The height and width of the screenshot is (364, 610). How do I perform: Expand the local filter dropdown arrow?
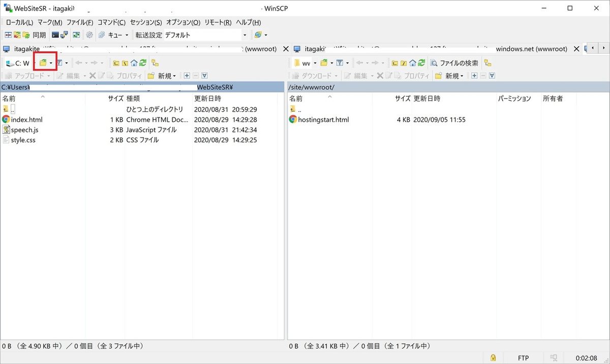click(x=67, y=63)
